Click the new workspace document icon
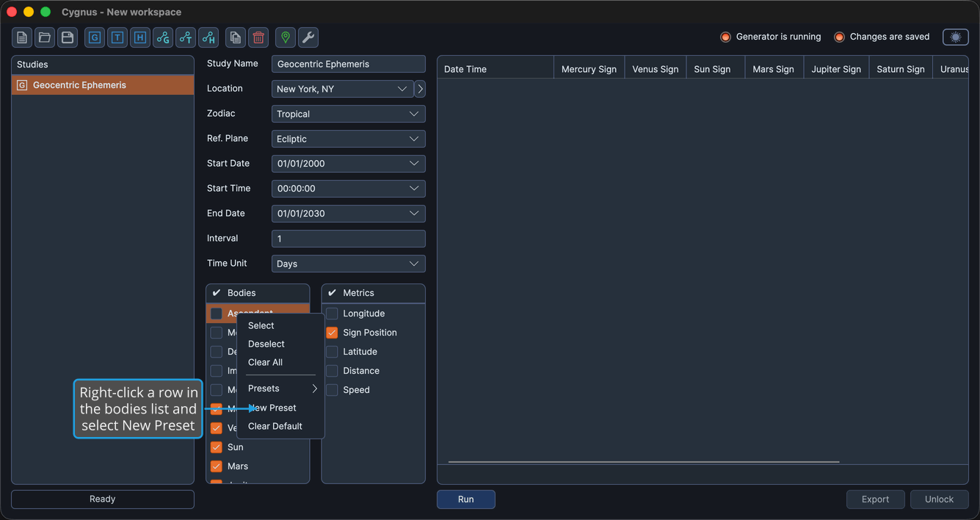The height and width of the screenshot is (520, 980). tap(22, 37)
